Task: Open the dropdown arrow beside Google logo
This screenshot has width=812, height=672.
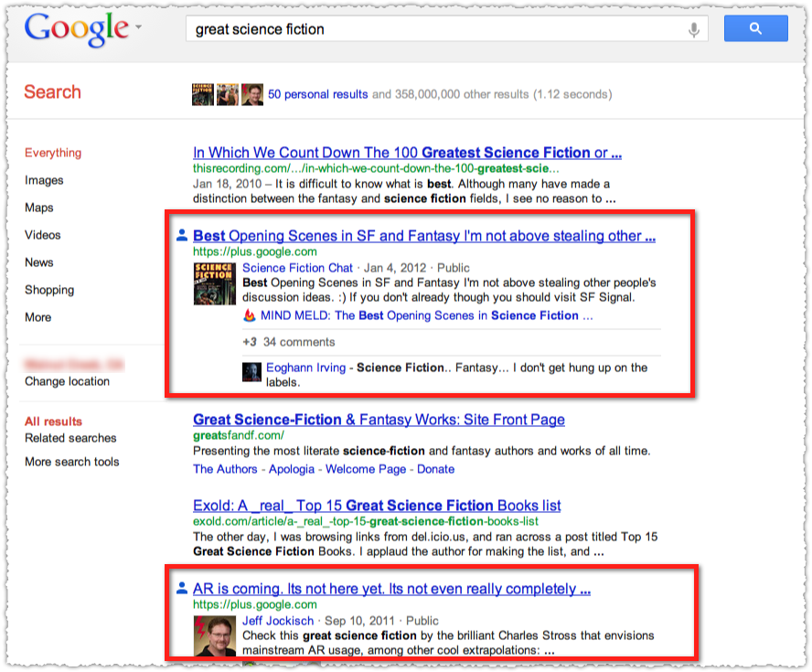Action: (x=138, y=27)
